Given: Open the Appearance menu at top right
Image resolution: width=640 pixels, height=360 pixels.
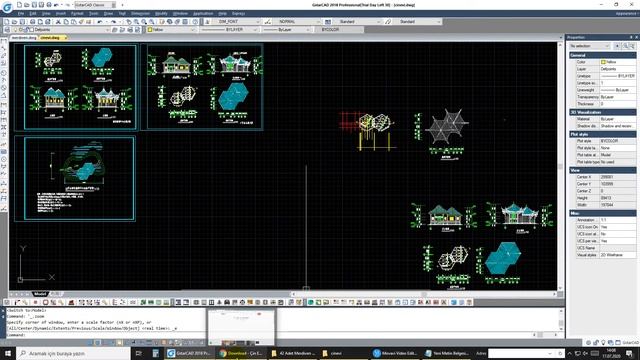Looking at the screenshot, I should [x=626, y=13].
